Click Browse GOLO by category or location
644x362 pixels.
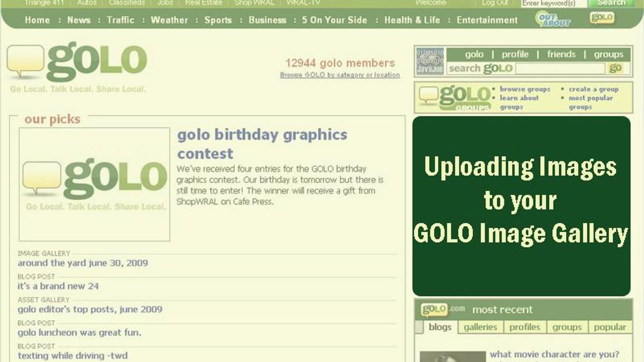[x=340, y=75]
